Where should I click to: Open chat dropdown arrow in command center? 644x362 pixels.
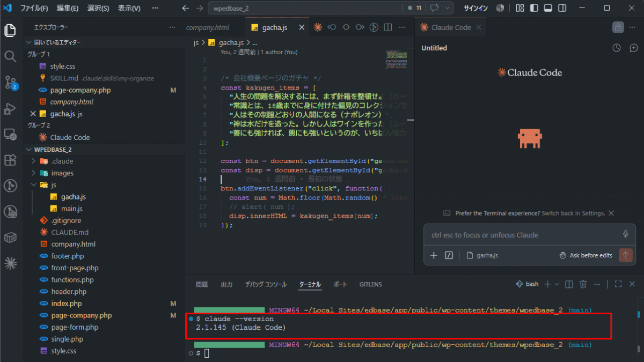448,8
